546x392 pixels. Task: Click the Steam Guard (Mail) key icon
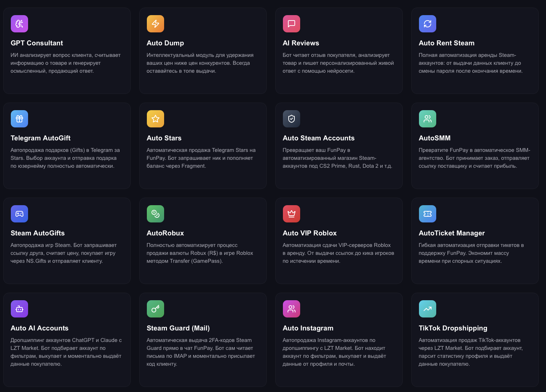point(155,309)
